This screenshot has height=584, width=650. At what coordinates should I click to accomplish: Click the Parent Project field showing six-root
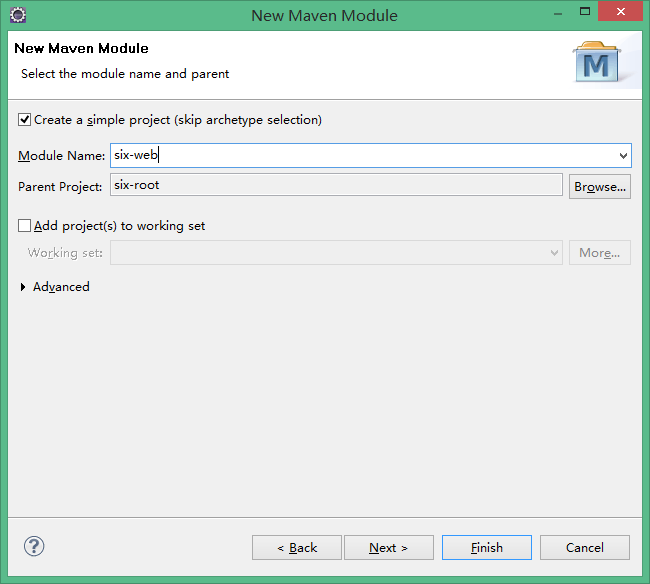[336, 185]
